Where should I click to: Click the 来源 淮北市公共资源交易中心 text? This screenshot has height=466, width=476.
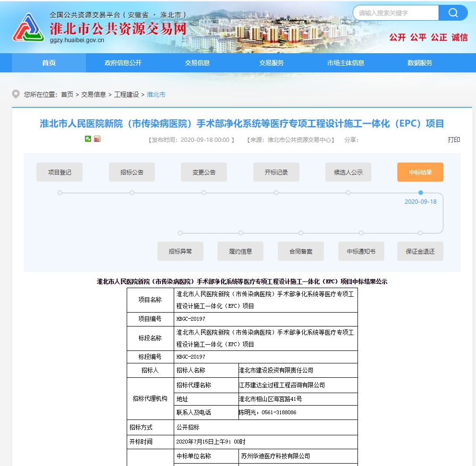(291, 140)
